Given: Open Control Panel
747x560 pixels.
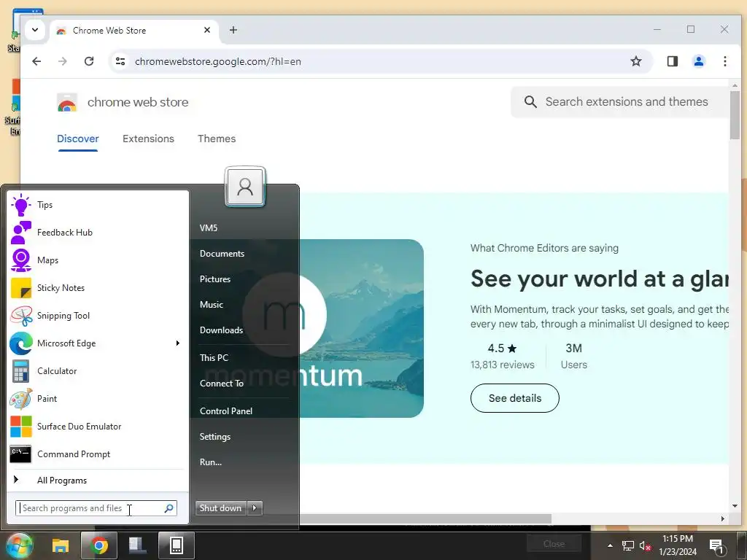Looking at the screenshot, I should 226,411.
